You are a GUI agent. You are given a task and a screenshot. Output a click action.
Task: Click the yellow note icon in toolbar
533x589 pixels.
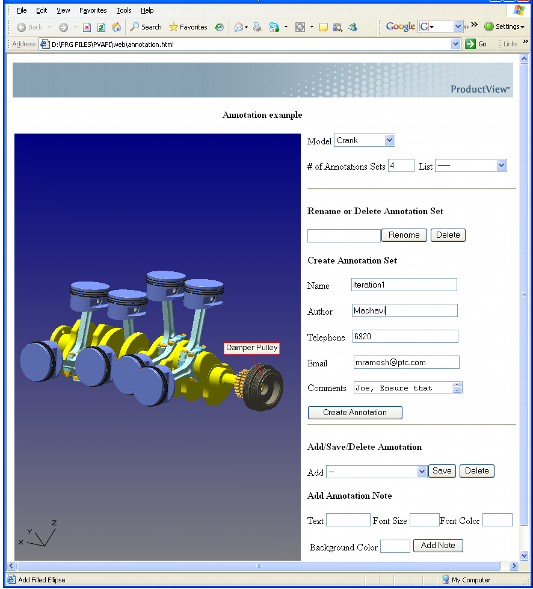point(323,27)
